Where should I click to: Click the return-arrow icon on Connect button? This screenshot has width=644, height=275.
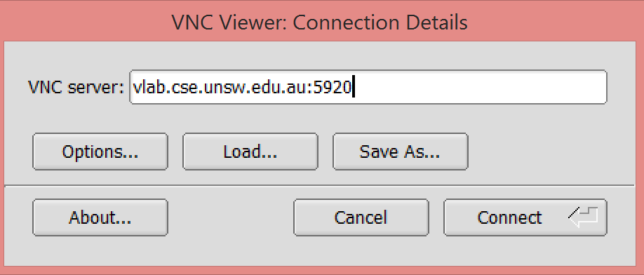click(x=583, y=217)
